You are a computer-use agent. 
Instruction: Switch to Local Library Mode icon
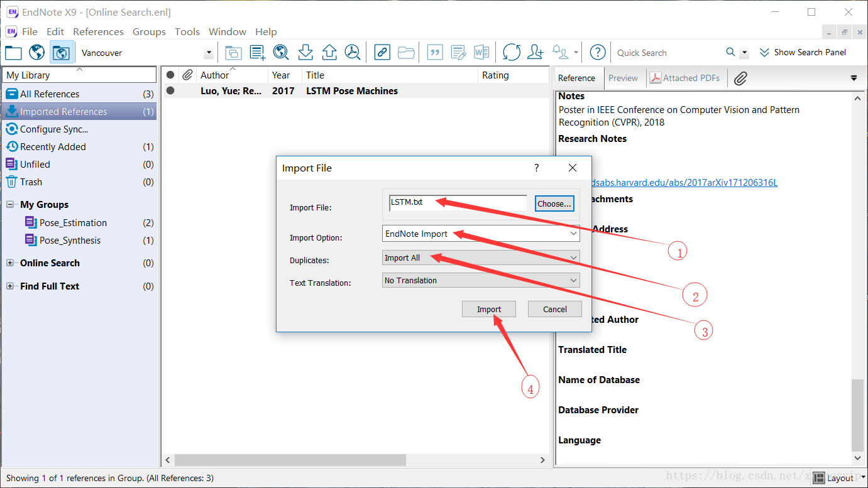coord(13,53)
